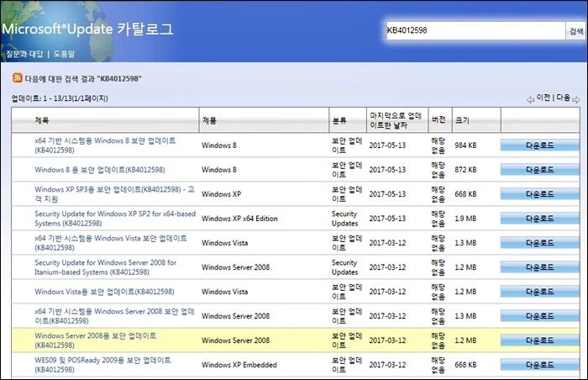Open Windows XP SP3용 보안 업데이트 link

click(114, 194)
